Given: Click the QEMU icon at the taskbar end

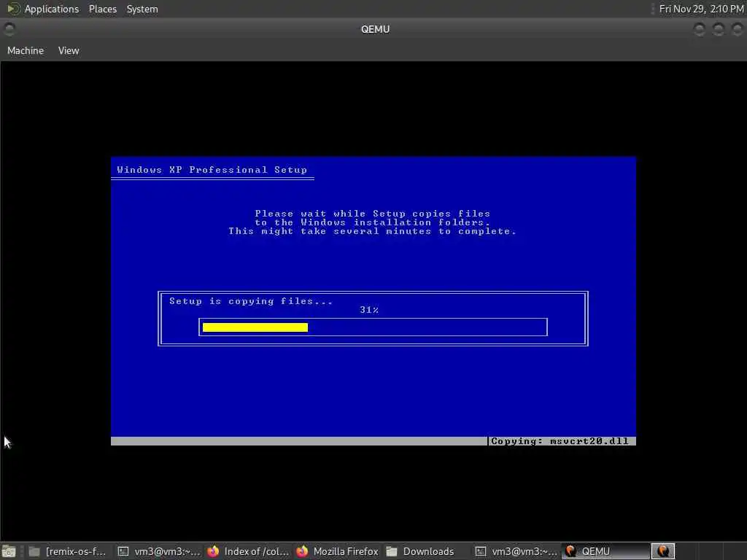Looking at the screenshot, I should [662, 551].
